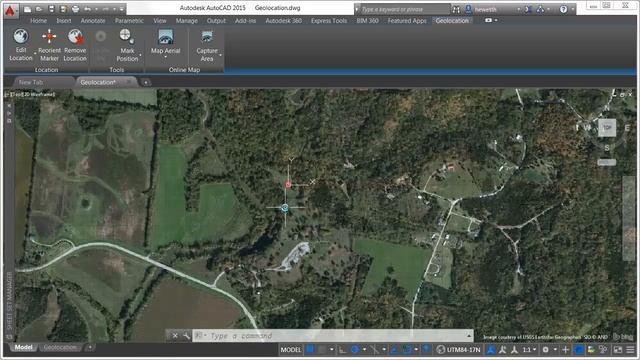640x360 pixels.
Task: Click the UTM84-17N coordinate system button
Action: pyautogui.click(x=458, y=350)
